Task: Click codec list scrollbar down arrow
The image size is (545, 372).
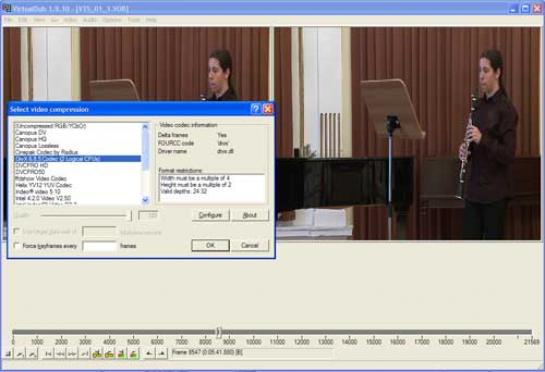Action: tap(145, 200)
